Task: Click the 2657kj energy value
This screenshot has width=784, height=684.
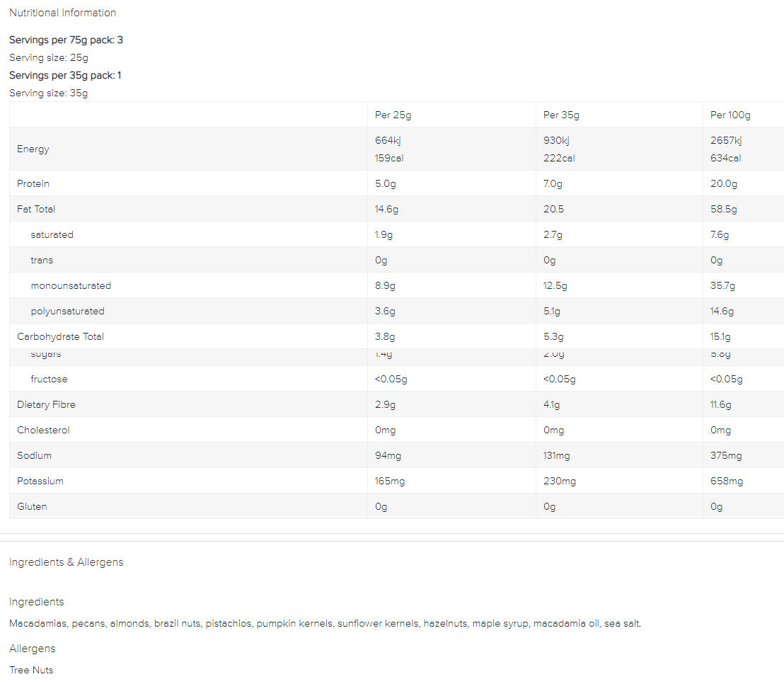Action: 726,140
